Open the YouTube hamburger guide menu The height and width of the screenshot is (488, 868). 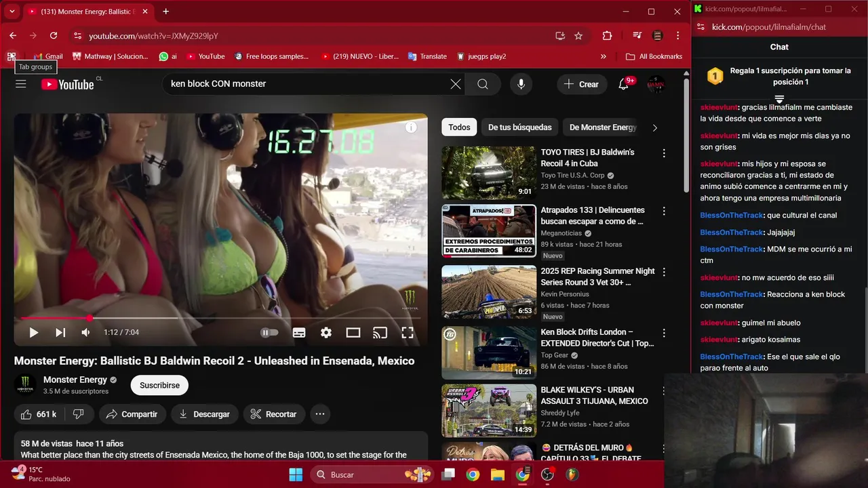point(21,84)
